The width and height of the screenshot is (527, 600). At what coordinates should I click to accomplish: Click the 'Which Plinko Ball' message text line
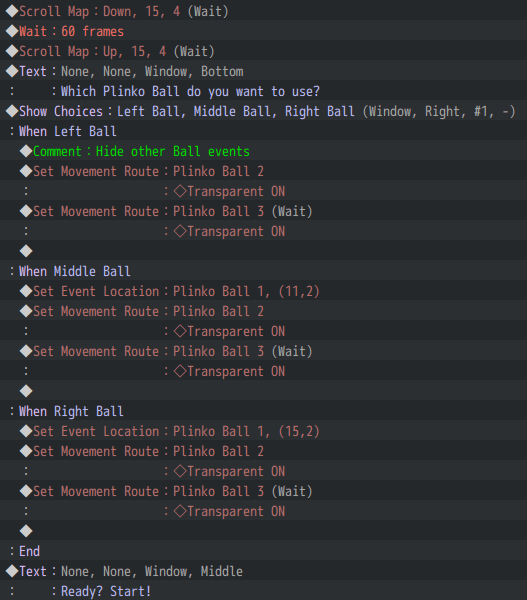coord(263,91)
